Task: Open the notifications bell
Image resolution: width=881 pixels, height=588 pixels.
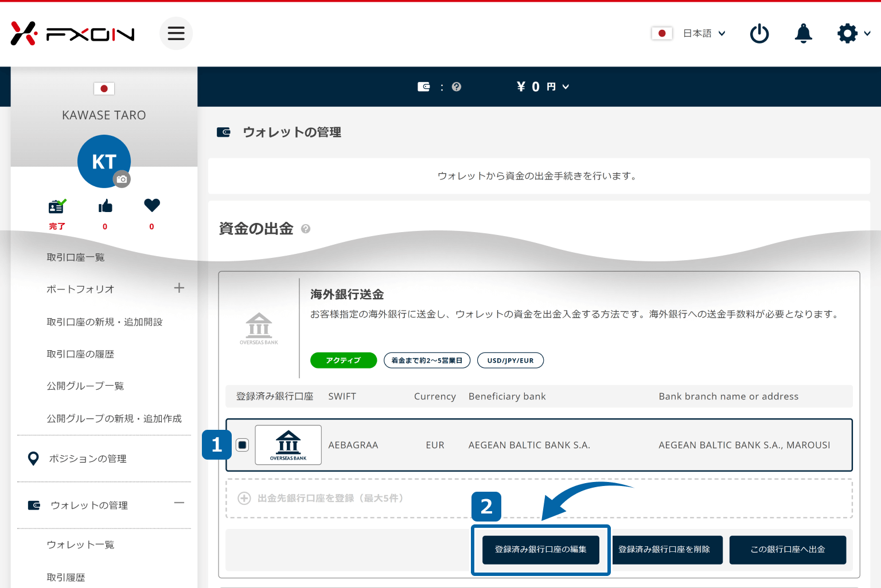Action: click(804, 33)
